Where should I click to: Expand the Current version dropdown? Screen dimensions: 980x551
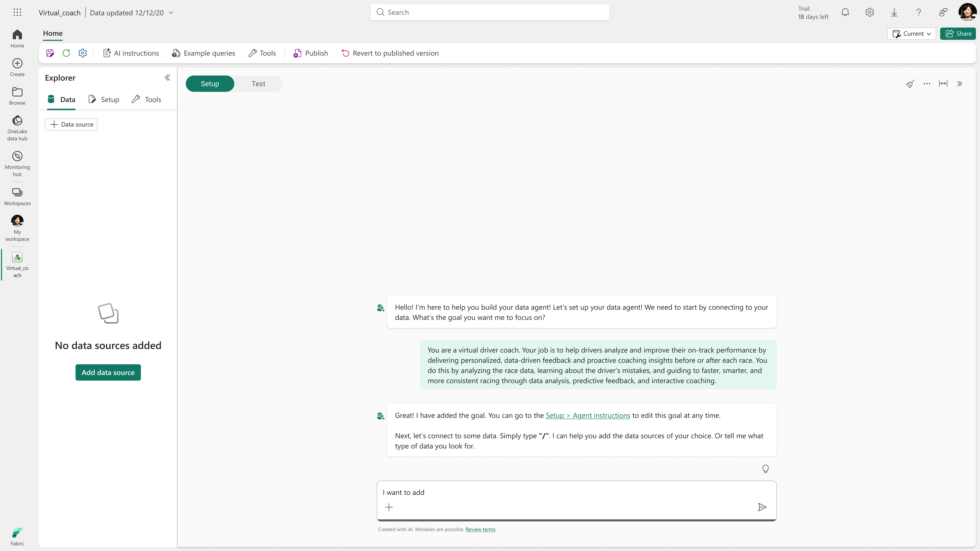click(912, 33)
